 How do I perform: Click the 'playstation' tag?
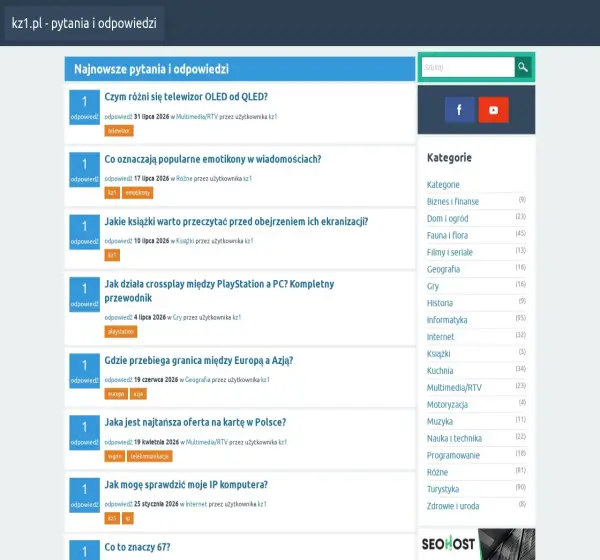coord(121,331)
